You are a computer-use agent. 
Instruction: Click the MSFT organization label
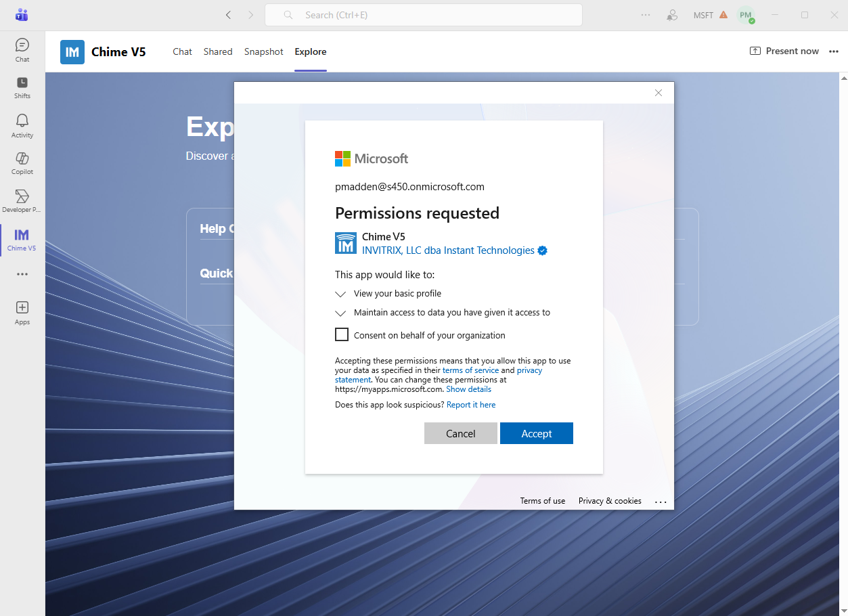click(703, 15)
